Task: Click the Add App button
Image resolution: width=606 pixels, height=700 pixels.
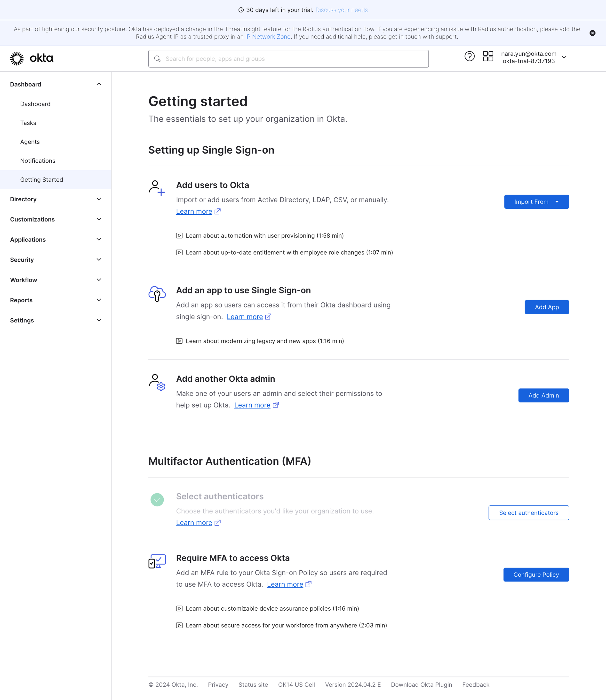Action: tap(546, 307)
